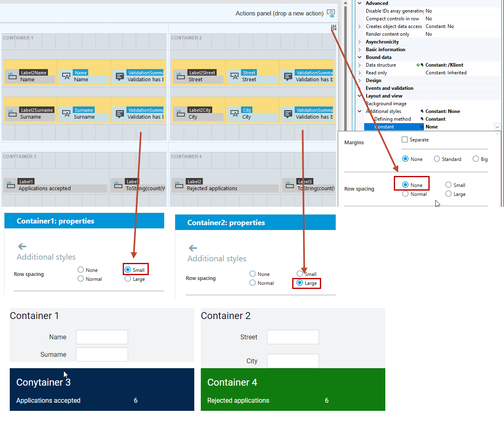Select the City text field control icon
The height and width of the screenshot is (421, 504).
(234, 113)
